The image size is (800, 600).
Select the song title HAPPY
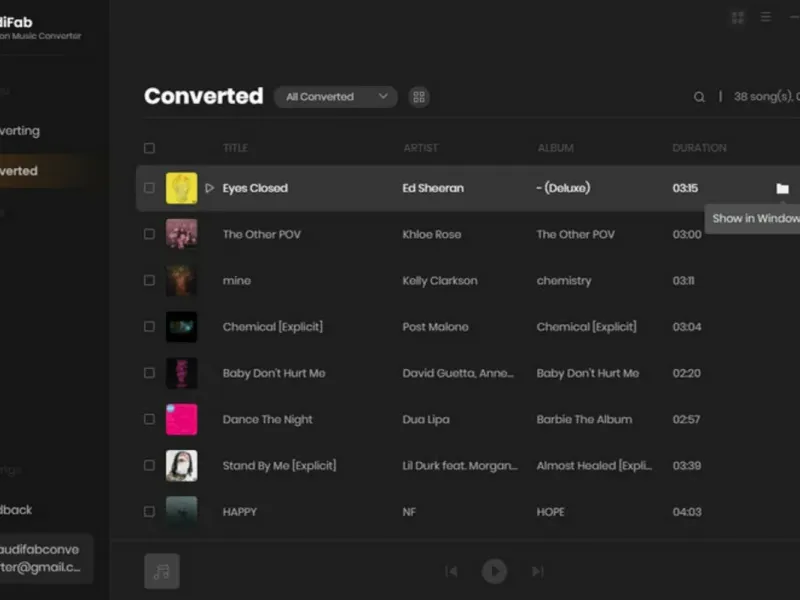240,512
